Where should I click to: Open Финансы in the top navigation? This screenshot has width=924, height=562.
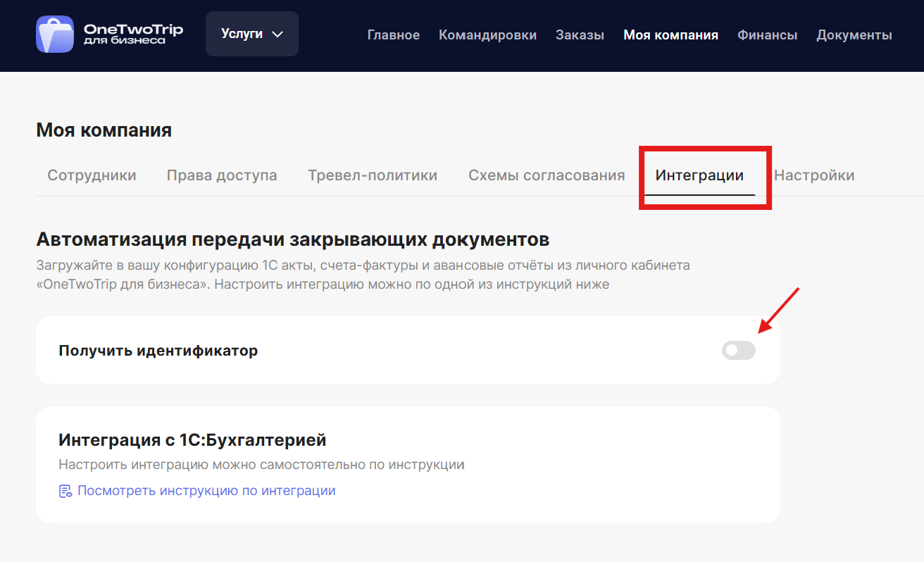click(767, 35)
